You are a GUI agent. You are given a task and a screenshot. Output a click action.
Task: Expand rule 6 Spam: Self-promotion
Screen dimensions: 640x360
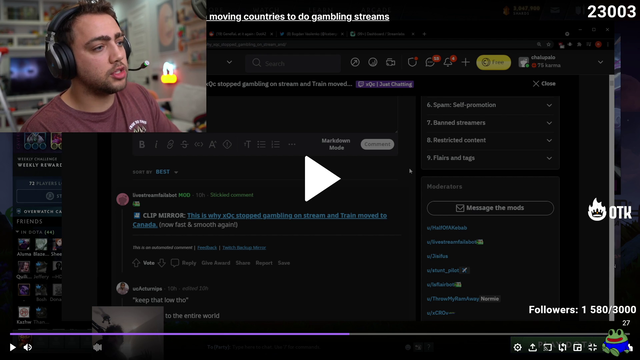(x=490, y=105)
